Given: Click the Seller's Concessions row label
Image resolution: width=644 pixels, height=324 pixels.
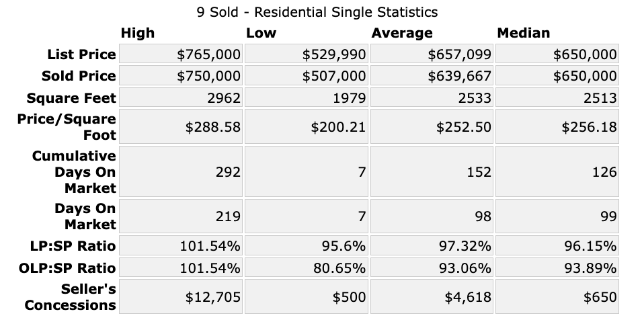Looking at the screenshot, I should 71,296.
